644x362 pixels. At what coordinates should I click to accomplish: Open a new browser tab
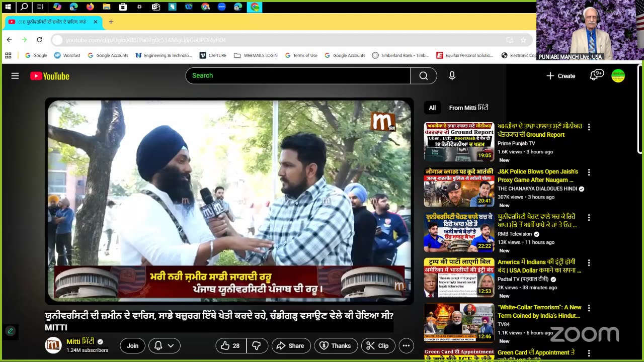tap(111, 22)
